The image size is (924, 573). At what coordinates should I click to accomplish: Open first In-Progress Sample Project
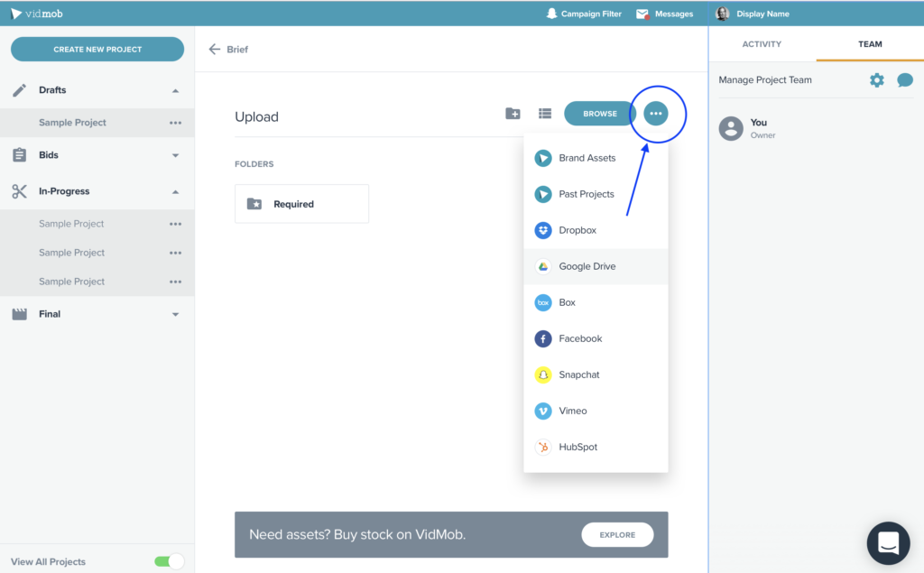(x=71, y=224)
